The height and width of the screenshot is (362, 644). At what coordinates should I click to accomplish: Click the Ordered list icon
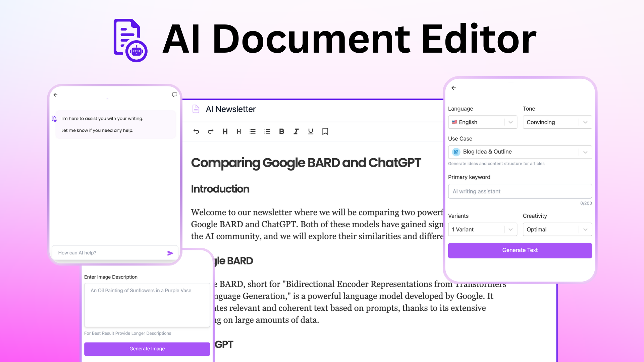click(267, 131)
